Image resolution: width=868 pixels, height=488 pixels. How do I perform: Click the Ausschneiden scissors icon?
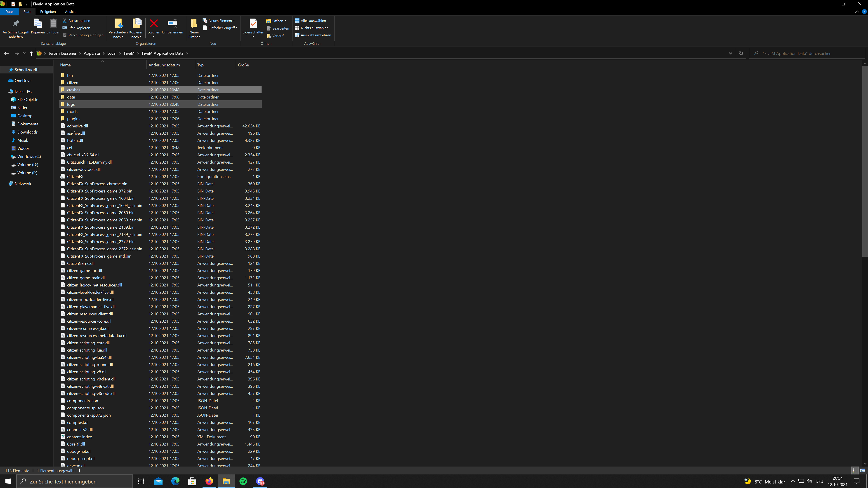(x=65, y=21)
